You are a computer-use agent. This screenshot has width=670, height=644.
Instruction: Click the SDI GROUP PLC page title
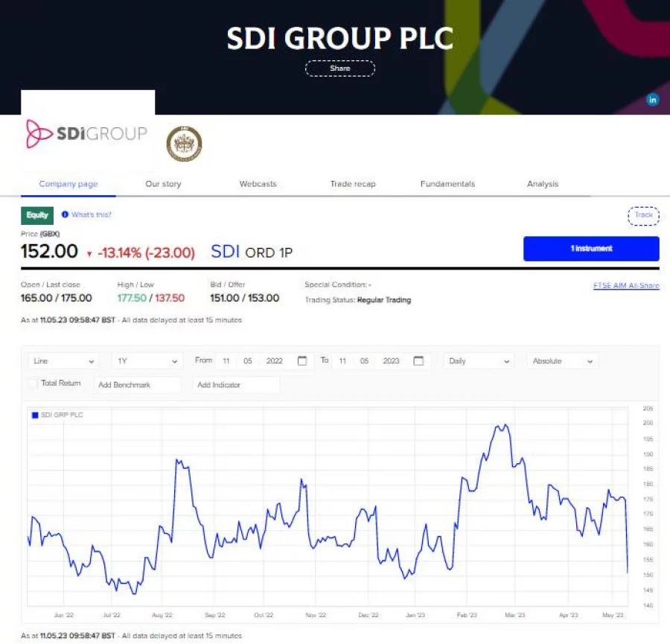(x=340, y=39)
